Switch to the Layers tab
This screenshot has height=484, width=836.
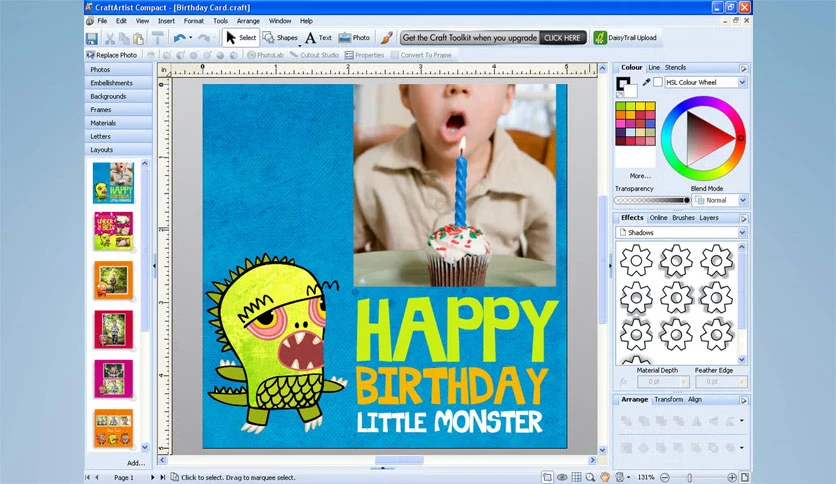pos(709,218)
